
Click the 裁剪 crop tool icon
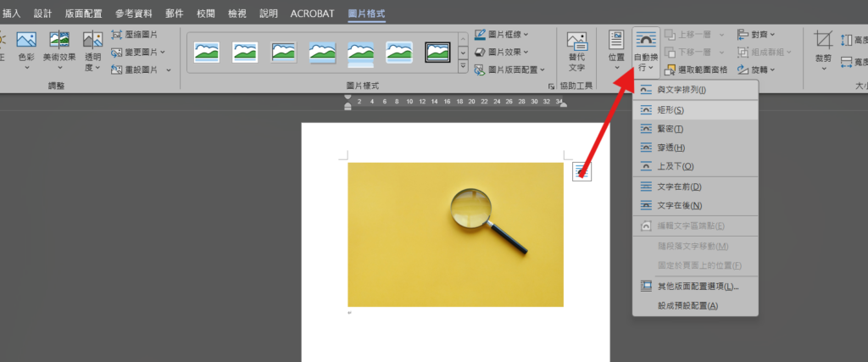click(x=822, y=49)
